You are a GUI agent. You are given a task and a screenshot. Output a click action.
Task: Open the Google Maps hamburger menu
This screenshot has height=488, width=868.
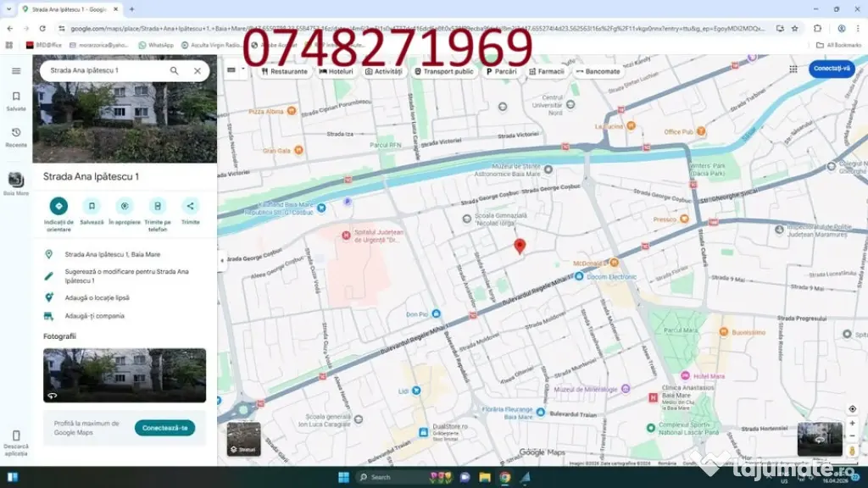(x=16, y=71)
